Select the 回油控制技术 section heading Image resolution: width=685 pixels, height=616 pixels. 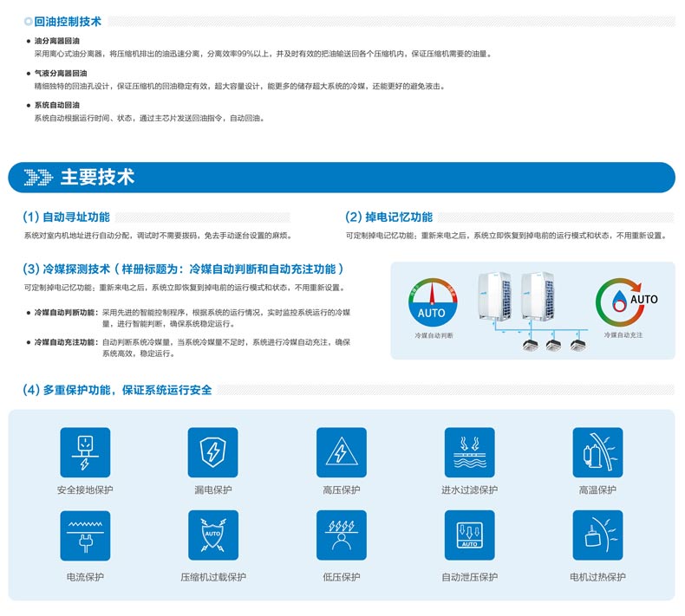(x=67, y=21)
